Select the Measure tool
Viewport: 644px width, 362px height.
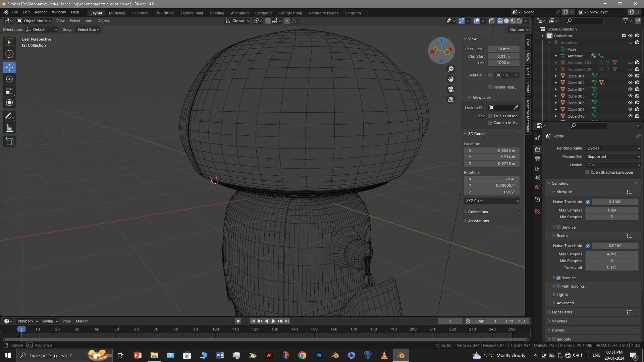9,128
